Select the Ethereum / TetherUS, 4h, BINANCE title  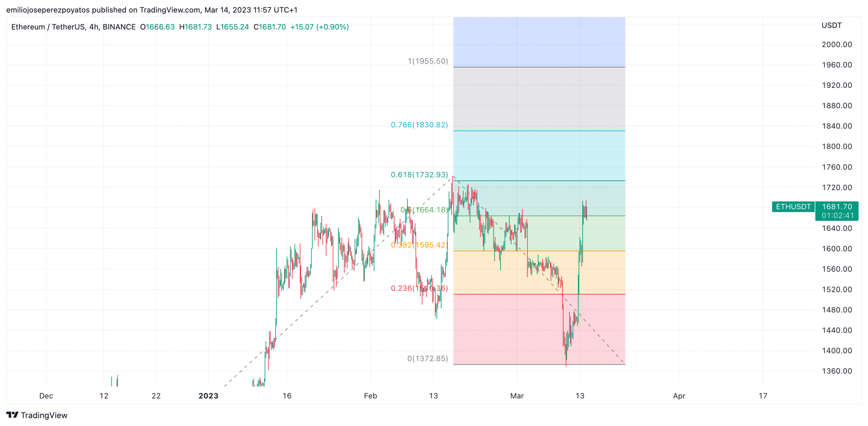click(x=73, y=27)
